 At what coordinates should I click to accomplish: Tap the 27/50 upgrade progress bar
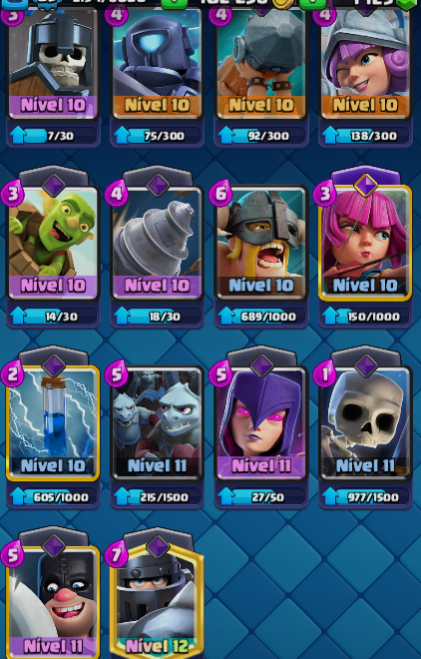point(261,497)
